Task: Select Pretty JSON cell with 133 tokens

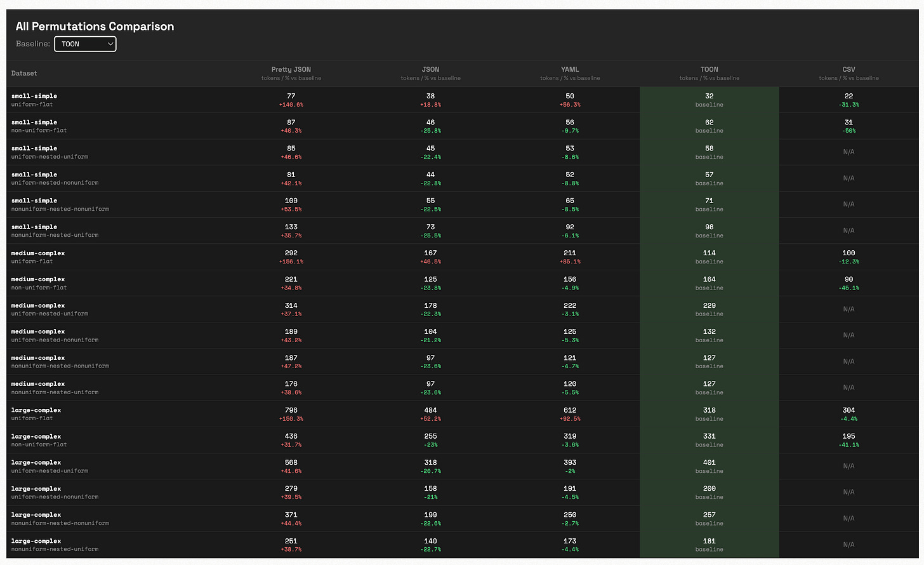Action: click(x=291, y=231)
